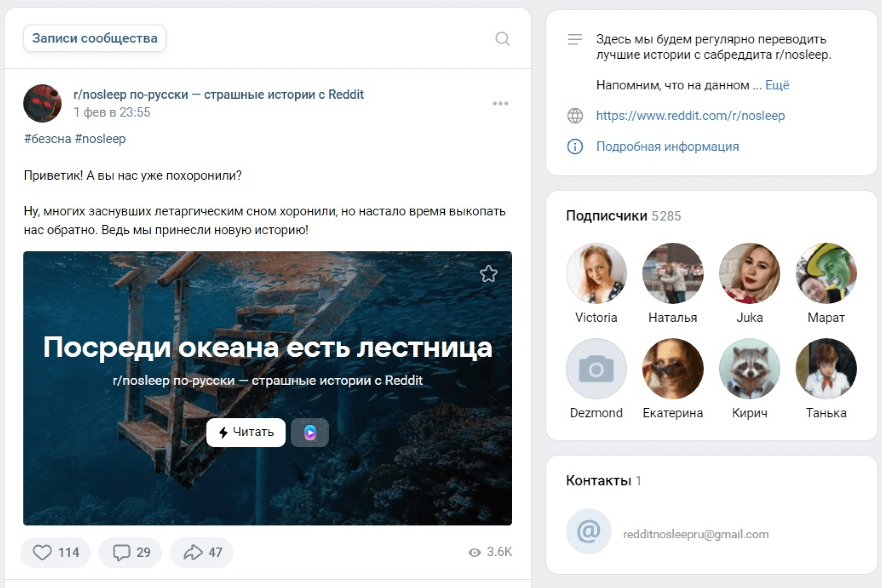The height and width of the screenshot is (588, 882).
Task: Like the post with the heart icon
Action: pos(43,552)
